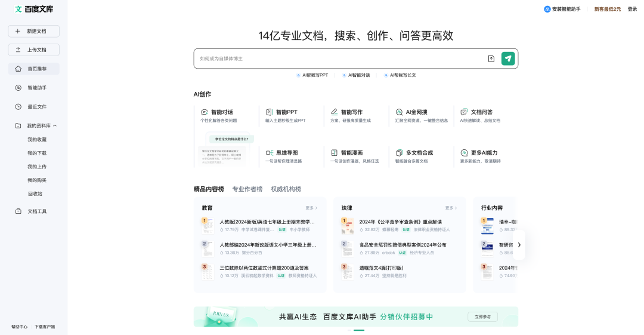Viewport: 644px width, 335px height.
Task: Click the 行业内容 card heading
Action: tap(491, 208)
